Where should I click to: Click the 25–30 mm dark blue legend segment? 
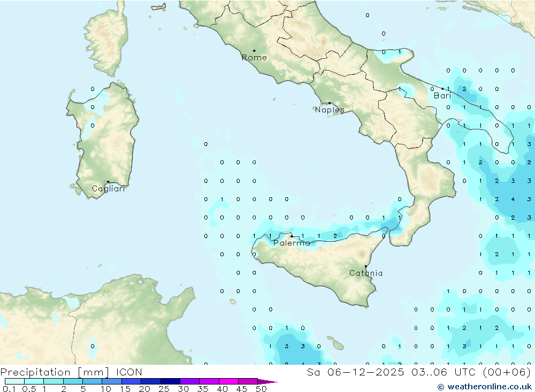[x=170, y=381]
